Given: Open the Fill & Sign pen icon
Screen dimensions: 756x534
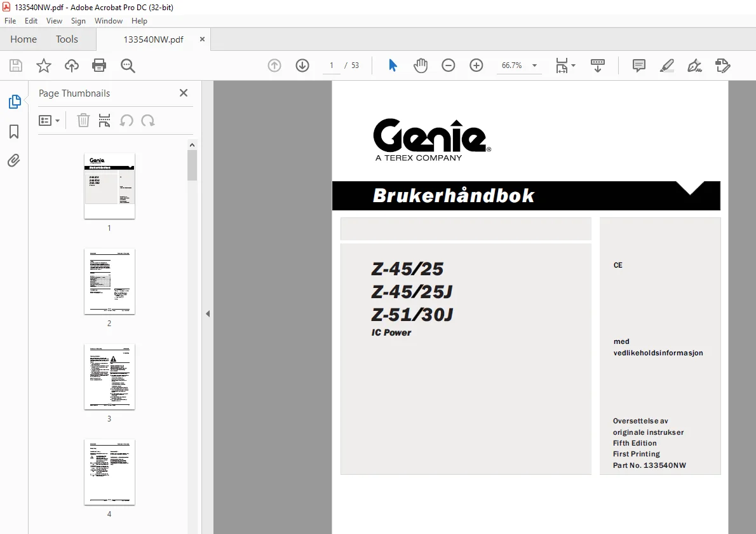Looking at the screenshot, I should pos(695,65).
